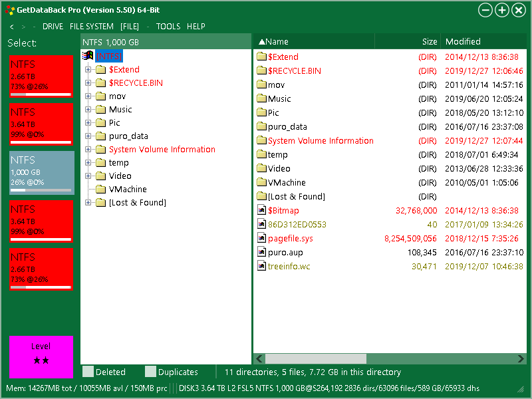This screenshot has height=399, width=532.
Task: Expand the $Extend tree node
Action: click(88, 70)
